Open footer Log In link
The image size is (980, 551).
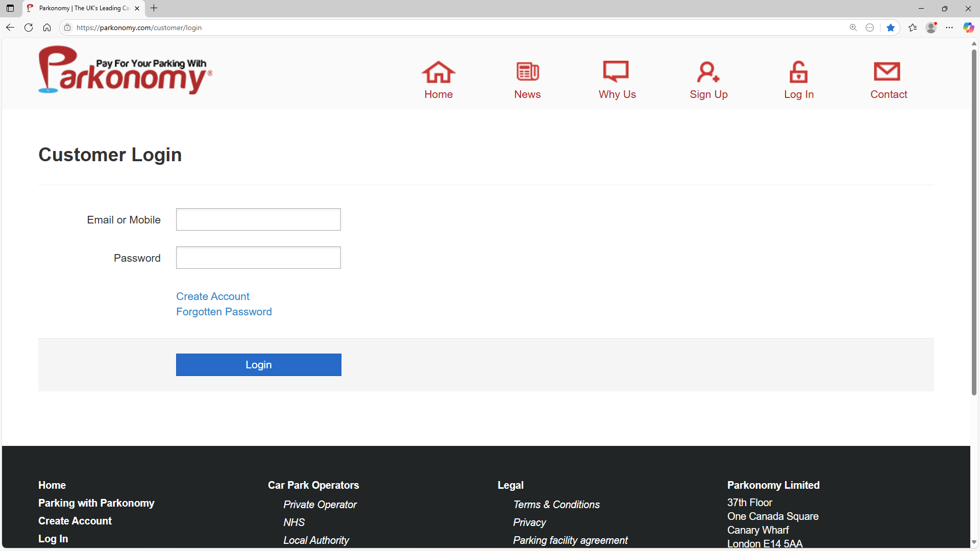click(x=53, y=539)
